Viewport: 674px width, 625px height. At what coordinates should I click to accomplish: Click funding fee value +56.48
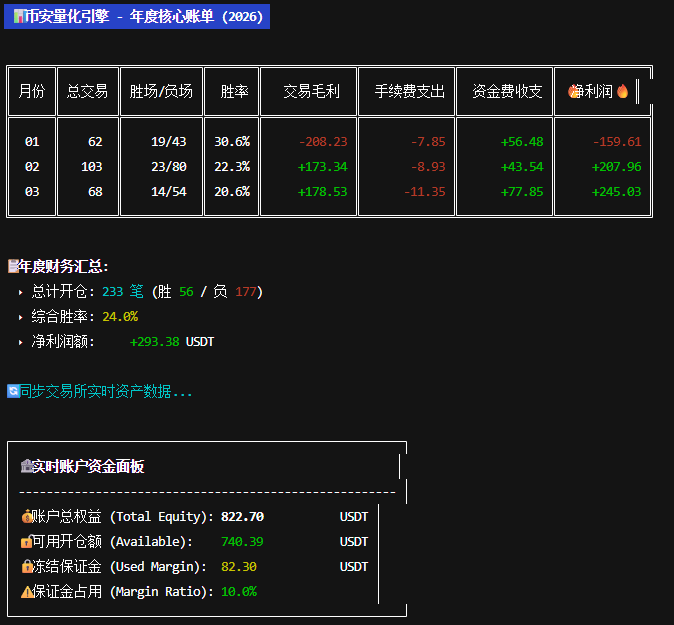[522, 141]
